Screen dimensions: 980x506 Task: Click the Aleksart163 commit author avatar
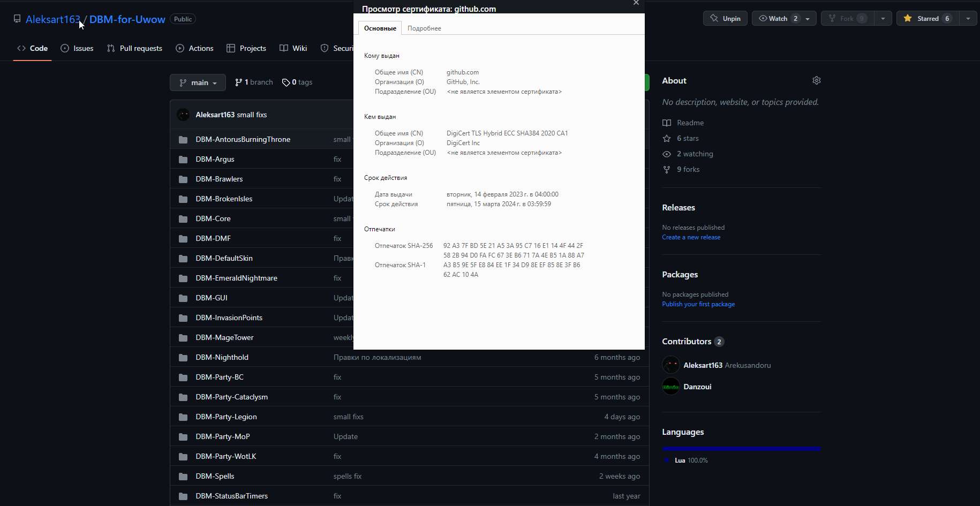click(x=183, y=115)
